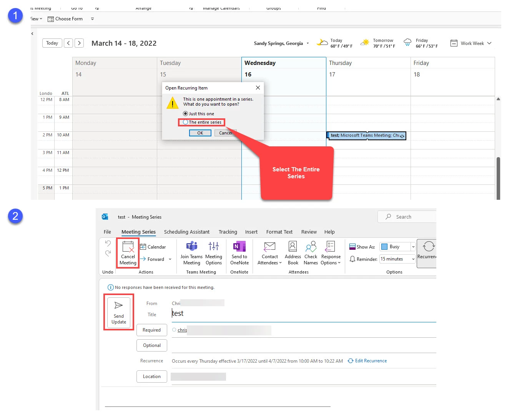Click Cancel in Open Recurring Item dialog
This screenshot has height=418, width=532.
[x=225, y=133]
